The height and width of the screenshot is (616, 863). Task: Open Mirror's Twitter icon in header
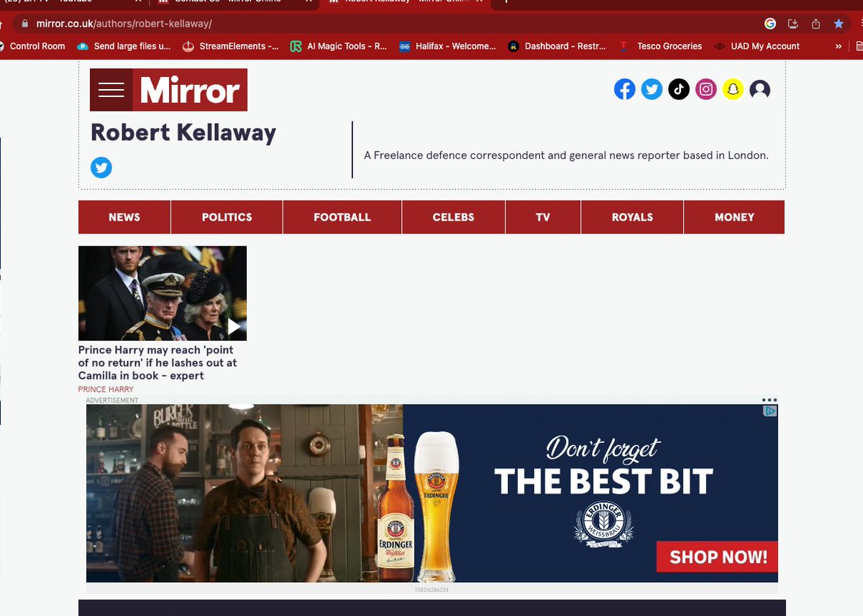pyautogui.click(x=652, y=89)
